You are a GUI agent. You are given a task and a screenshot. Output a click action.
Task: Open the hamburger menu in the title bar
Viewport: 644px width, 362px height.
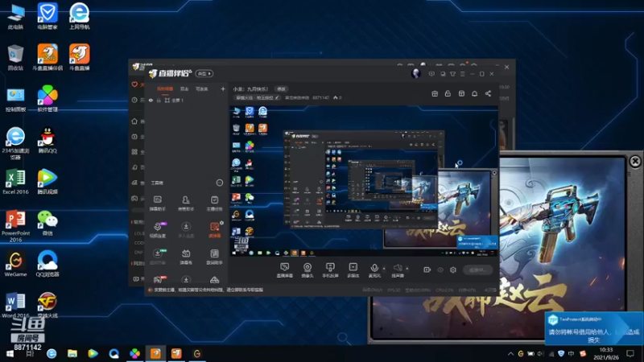[x=462, y=74]
